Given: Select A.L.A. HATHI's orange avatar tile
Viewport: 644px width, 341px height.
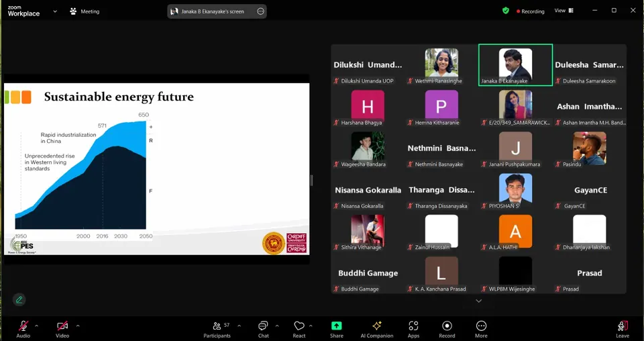Looking at the screenshot, I should point(515,232).
